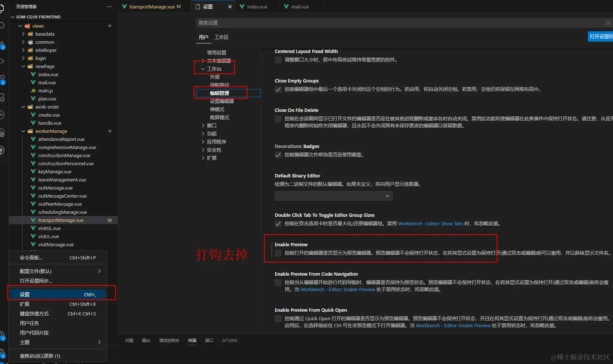Expand 安全性 in the settings tree
The height and width of the screenshot is (364, 613).
pos(203,150)
